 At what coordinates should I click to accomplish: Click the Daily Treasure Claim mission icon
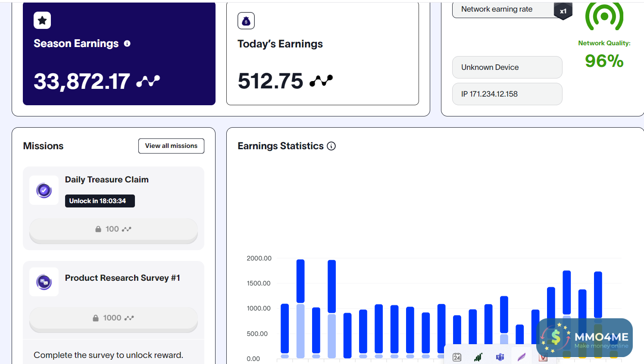44,190
